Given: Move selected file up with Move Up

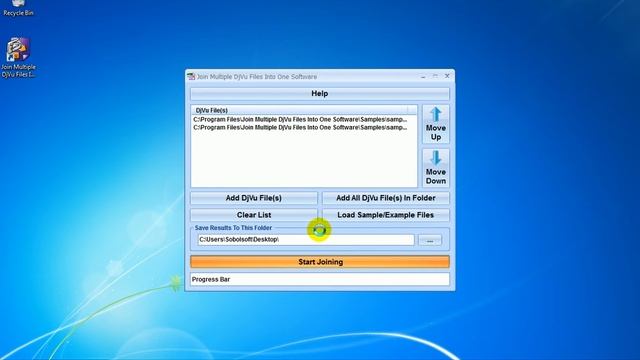Looking at the screenshot, I should click(x=436, y=124).
